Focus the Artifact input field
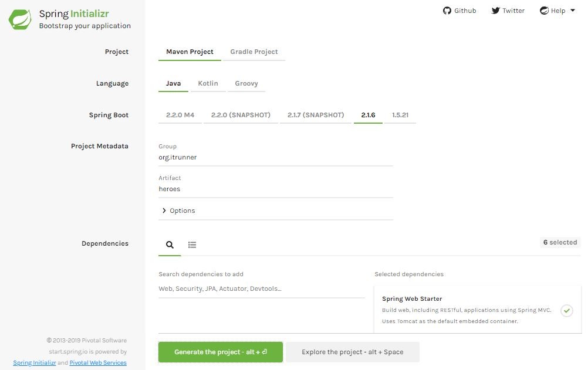The image size is (588, 370). tap(276, 189)
